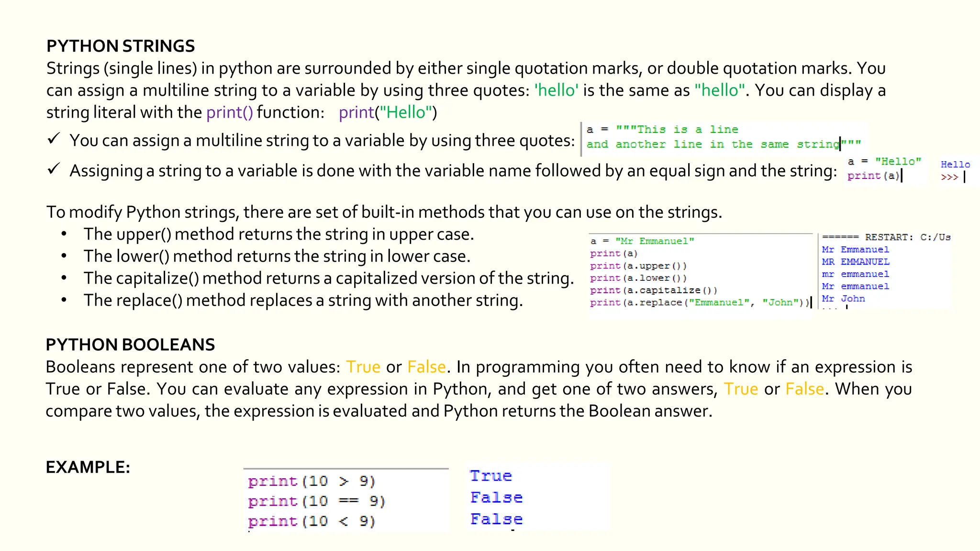Click the blue True output result
The width and height of the screenshot is (980, 551).
[491, 476]
